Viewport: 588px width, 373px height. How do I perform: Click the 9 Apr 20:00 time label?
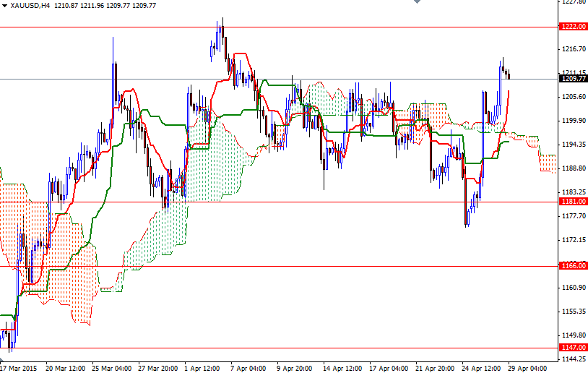click(293, 367)
